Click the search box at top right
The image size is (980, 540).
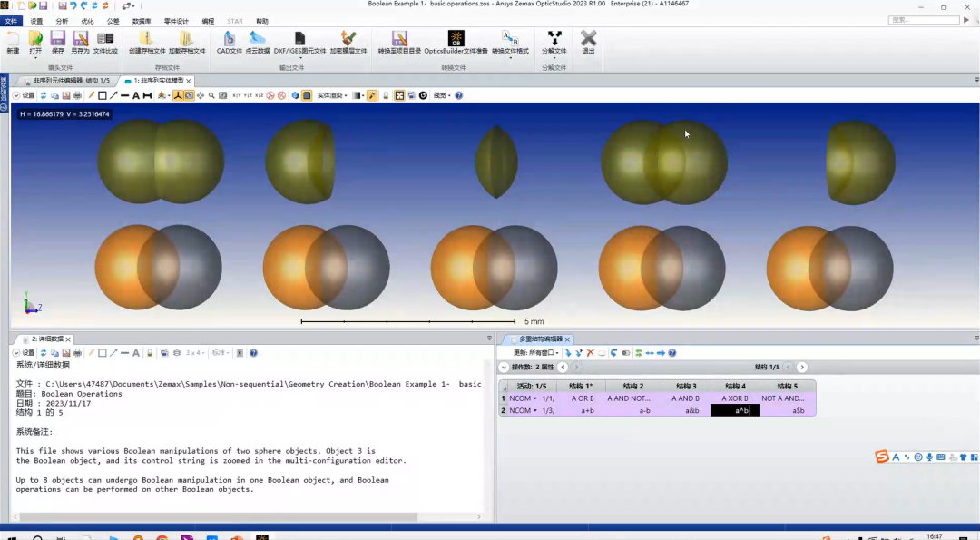(x=923, y=20)
